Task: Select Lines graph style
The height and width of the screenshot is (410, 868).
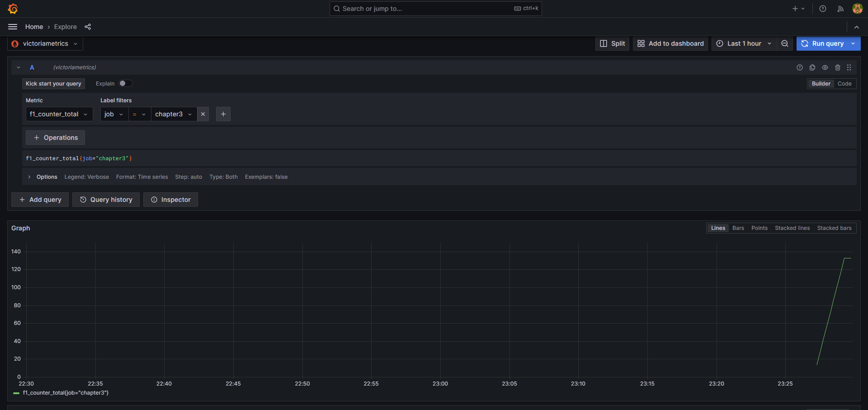Action: tap(718, 228)
